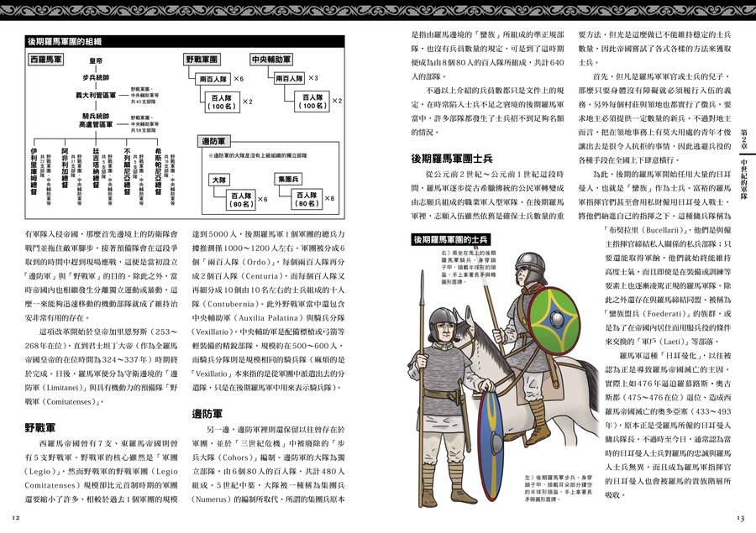Click the 集團兵 box
This screenshot has height=533, width=756.
[288, 179]
